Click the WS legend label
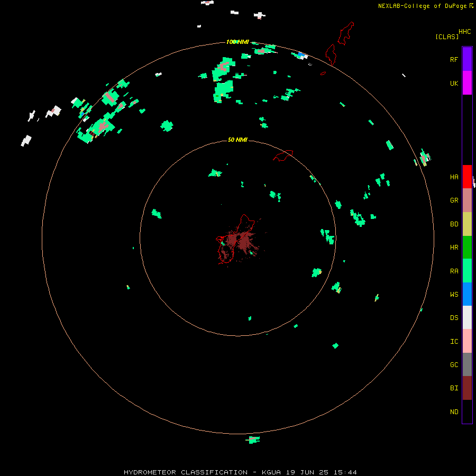 coord(454,294)
